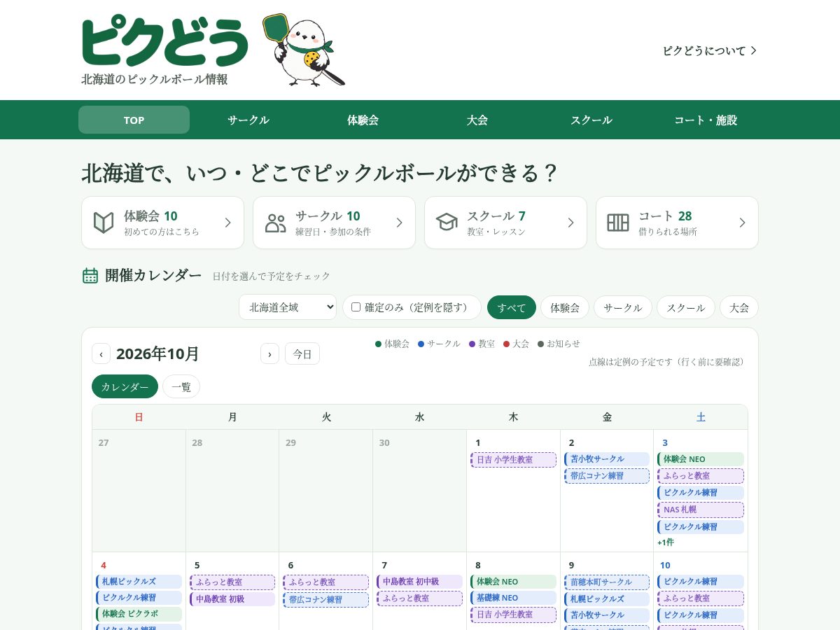The image size is (840, 630).
Task: Click the purple 教室 legend dot
Action: tap(472, 344)
